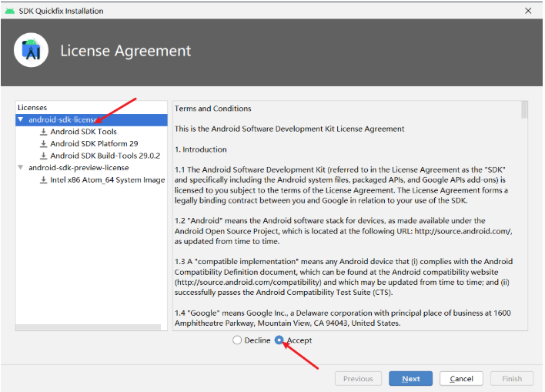Screen dimensions: 545x392
Task: Click the 'Amphitheatre Parkway, Mountain View' line
Action: (287, 323)
